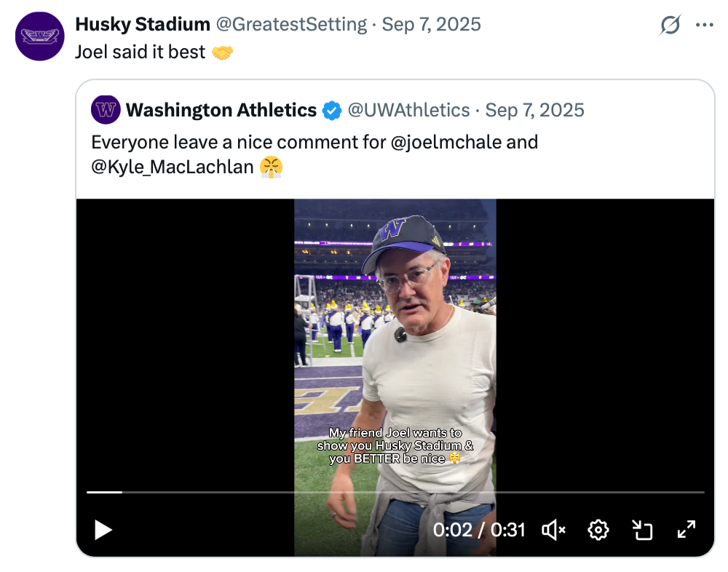The image size is (728, 572).
Task: Open Washington Athletics avatar logo
Action: (106, 110)
